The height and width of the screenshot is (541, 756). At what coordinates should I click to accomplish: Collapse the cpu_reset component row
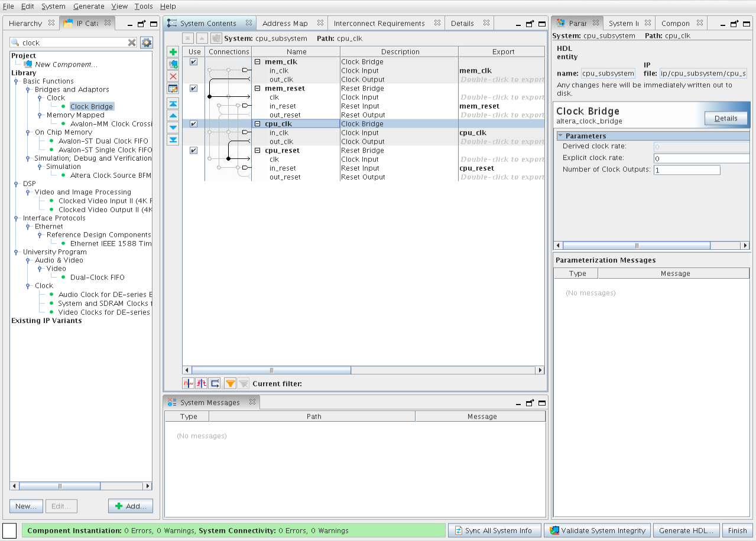[x=258, y=151]
